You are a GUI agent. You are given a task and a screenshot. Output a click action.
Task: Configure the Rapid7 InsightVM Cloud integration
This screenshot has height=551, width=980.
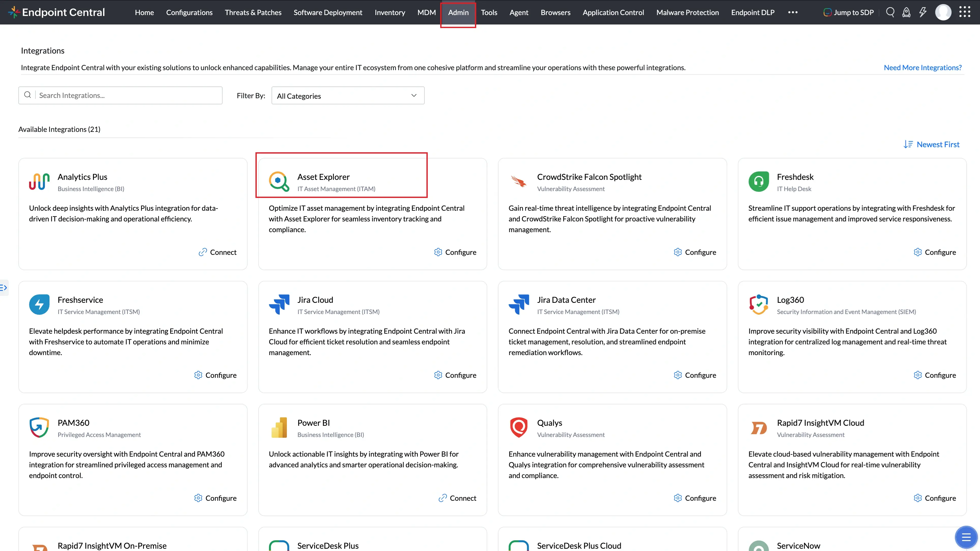coord(935,498)
